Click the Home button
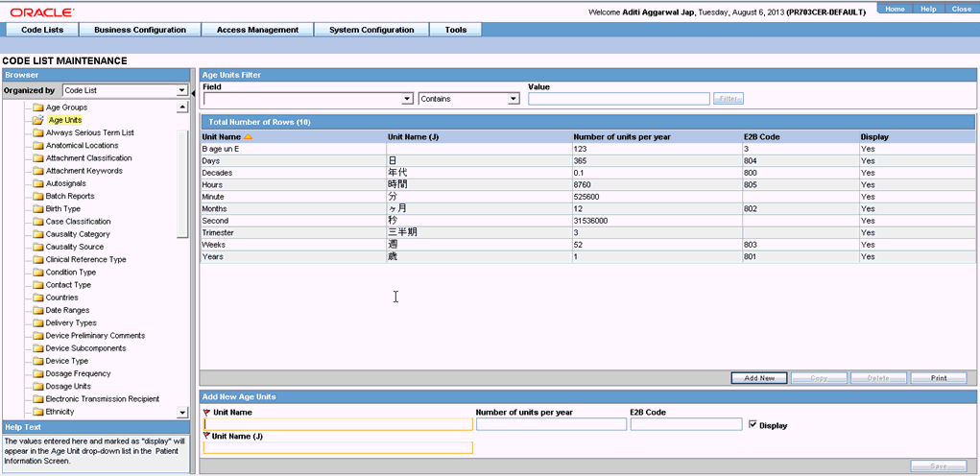980x476 pixels. tap(895, 9)
